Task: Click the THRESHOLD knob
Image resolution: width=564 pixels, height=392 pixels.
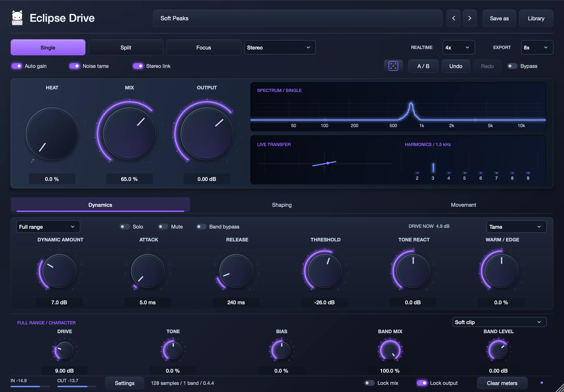Action: pyautogui.click(x=324, y=271)
